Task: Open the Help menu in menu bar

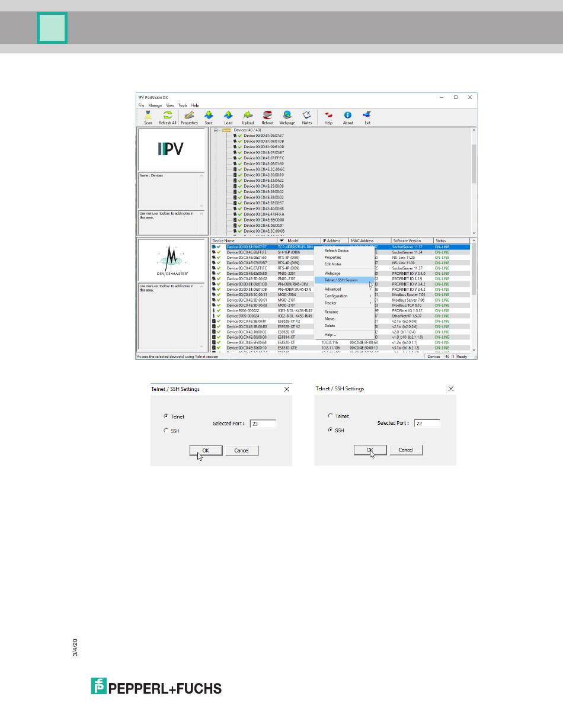Action: pos(195,105)
